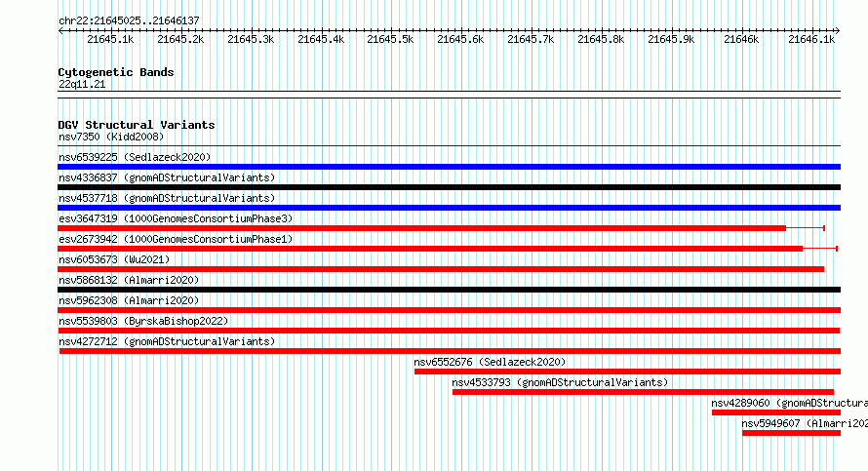Open the nsv4289060 variant label

coord(789,403)
